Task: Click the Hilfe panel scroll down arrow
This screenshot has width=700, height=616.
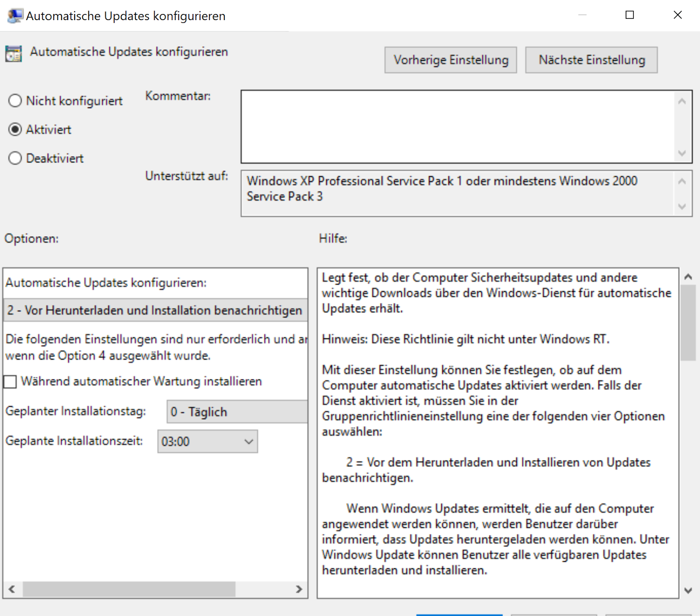Action: pos(688,591)
